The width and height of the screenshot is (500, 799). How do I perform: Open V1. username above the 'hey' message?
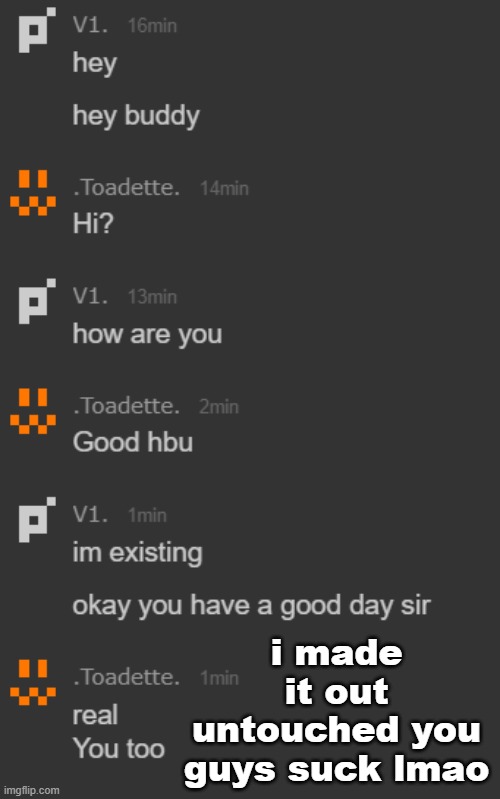click(90, 25)
